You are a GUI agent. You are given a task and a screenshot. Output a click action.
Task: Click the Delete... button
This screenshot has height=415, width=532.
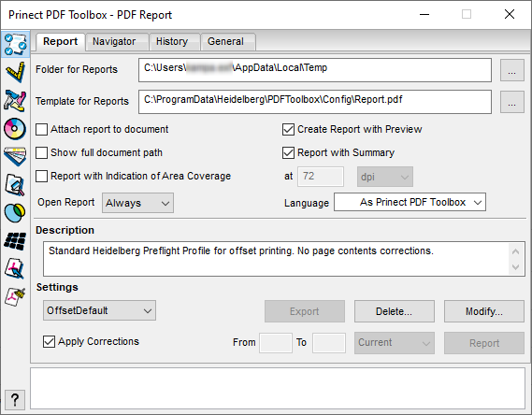pos(395,311)
